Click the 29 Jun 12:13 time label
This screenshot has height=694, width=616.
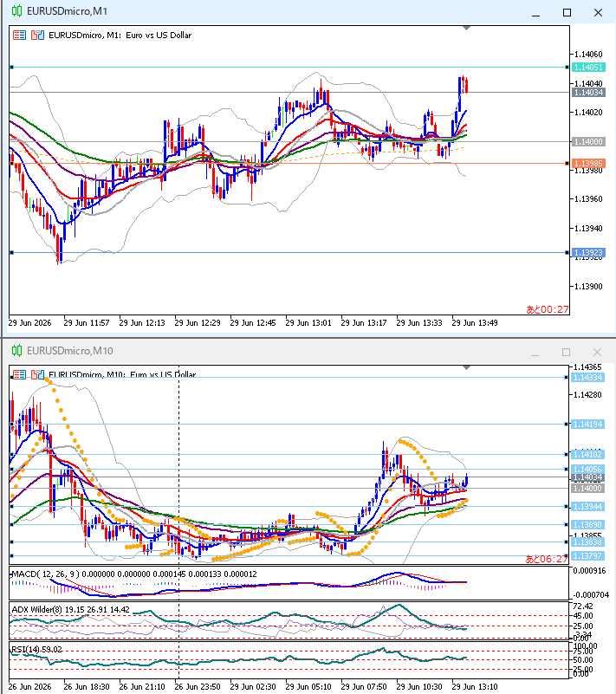(x=142, y=323)
